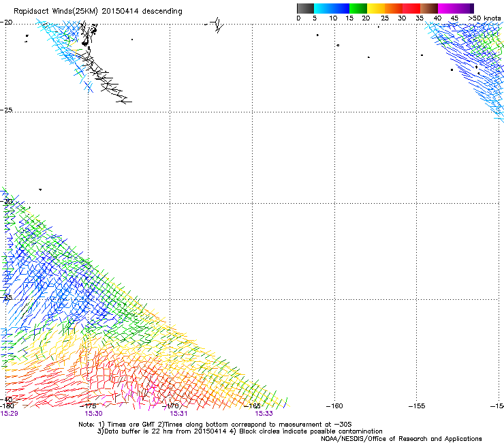Click the '0' label under the color bar
This screenshot has width=504, height=443.
pos(298,18)
